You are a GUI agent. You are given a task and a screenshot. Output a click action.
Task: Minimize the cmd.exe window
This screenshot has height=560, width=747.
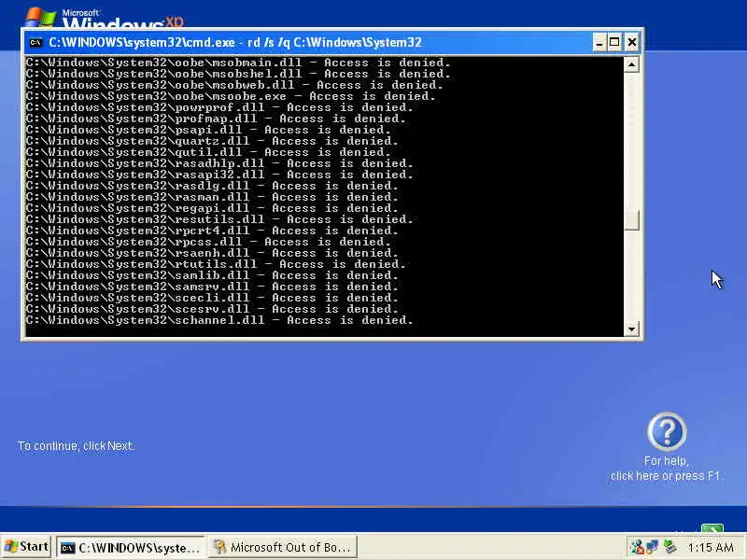tap(599, 43)
